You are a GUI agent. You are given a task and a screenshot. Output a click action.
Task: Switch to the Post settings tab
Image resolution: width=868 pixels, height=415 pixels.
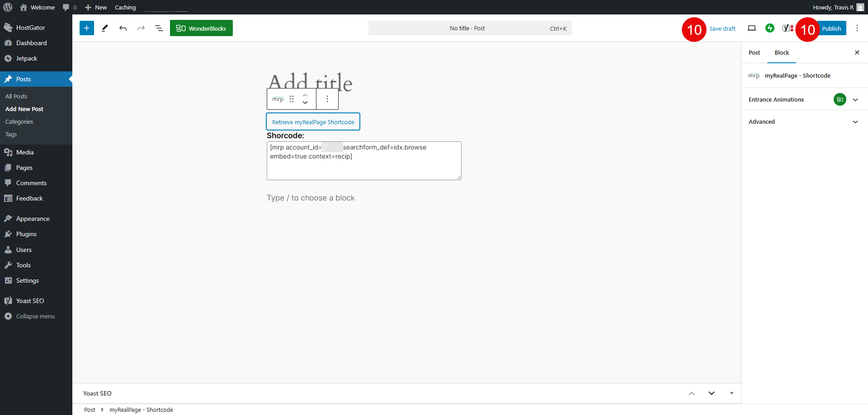pos(754,53)
